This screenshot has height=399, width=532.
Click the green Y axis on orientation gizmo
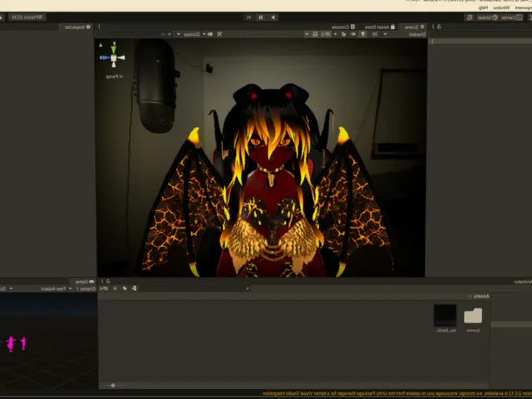coord(114,49)
